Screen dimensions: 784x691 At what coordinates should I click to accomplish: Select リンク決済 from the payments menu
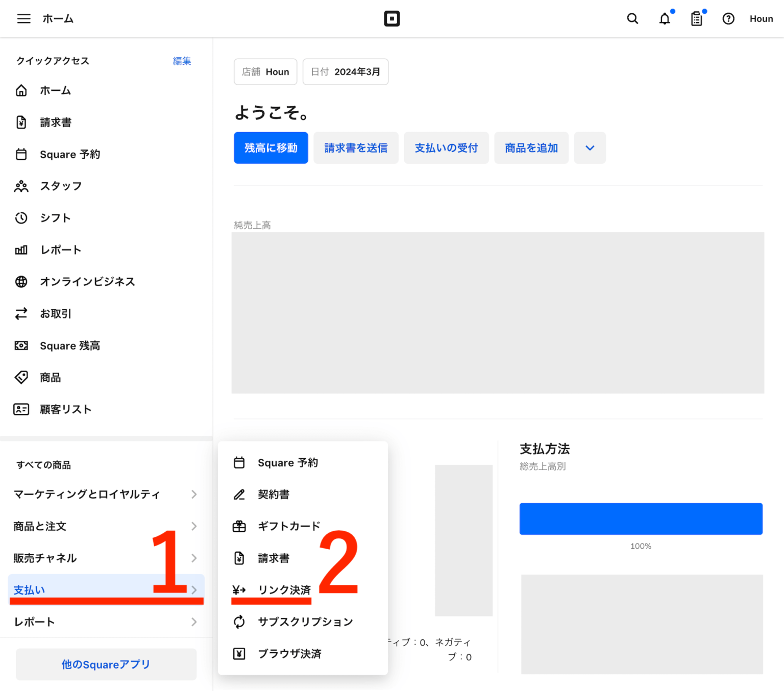[284, 590]
